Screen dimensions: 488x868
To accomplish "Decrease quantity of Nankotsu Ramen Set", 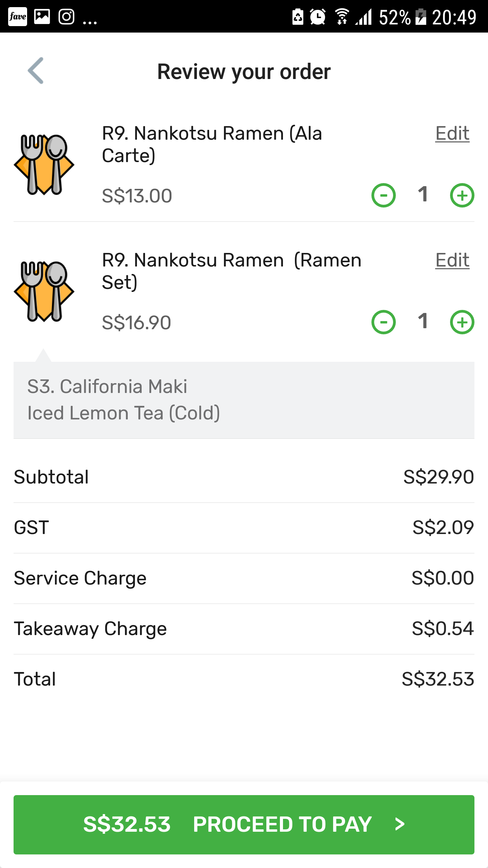I will point(384,322).
